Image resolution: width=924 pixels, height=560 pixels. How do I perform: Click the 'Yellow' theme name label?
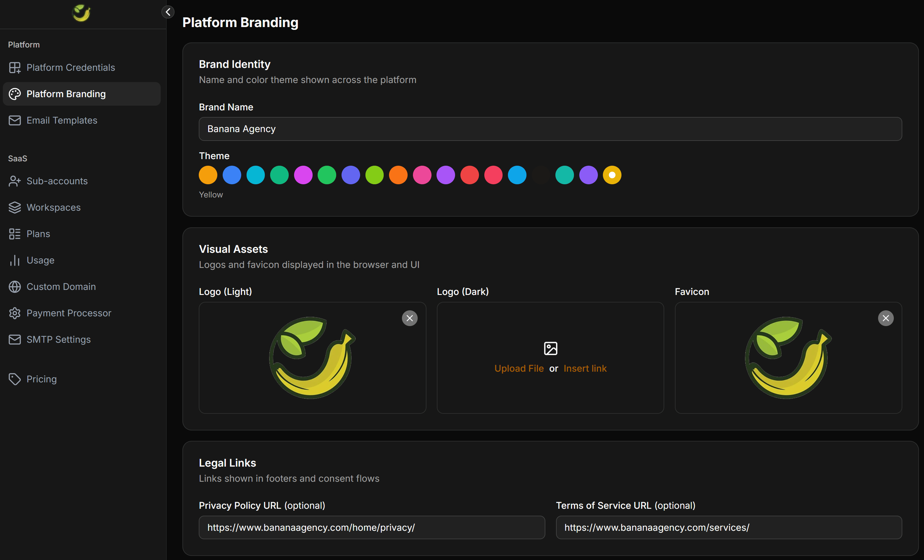tap(211, 195)
